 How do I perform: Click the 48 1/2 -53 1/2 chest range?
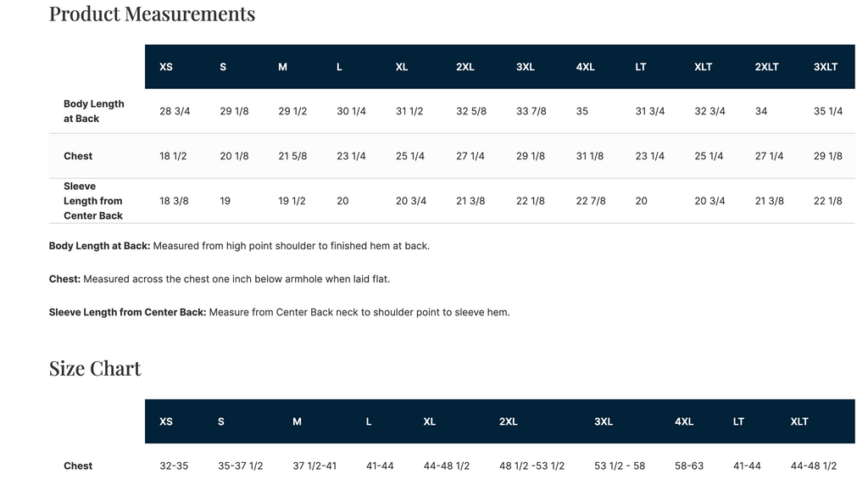pos(532,466)
